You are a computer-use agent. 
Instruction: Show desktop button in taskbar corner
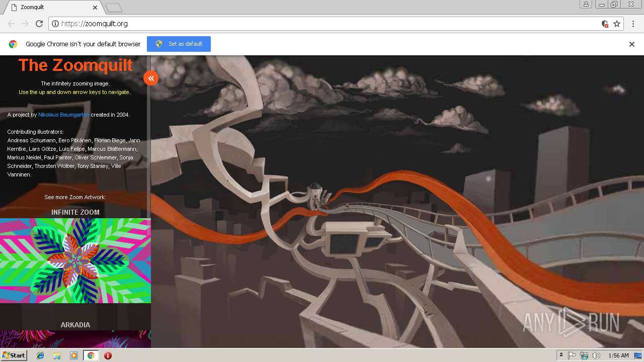click(638, 355)
